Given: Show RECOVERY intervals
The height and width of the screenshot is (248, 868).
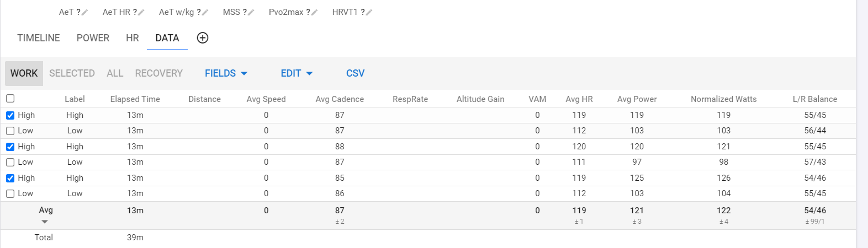Looking at the screenshot, I should pyautogui.click(x=158, y=73).
